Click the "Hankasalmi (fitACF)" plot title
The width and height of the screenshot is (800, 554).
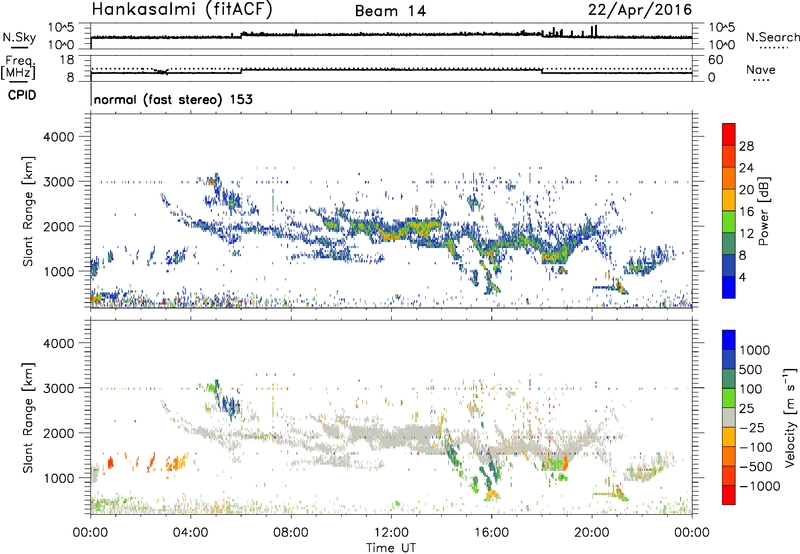(182, 9)
